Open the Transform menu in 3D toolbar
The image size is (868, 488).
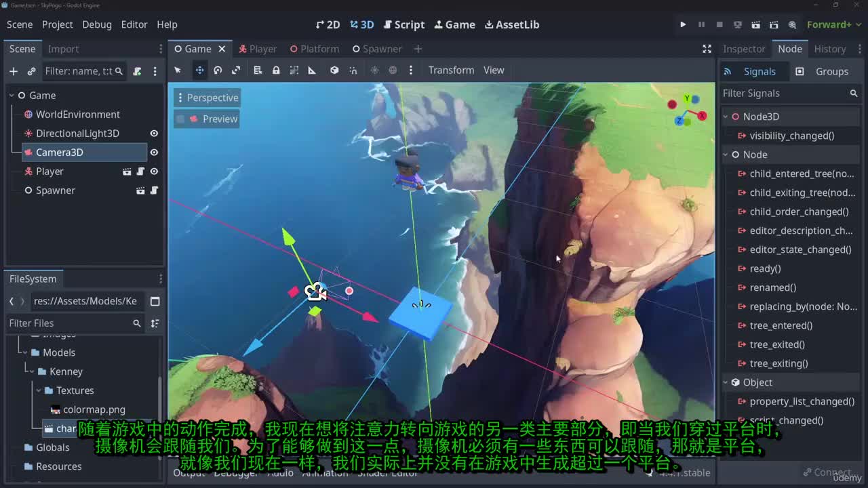(451, 70)
